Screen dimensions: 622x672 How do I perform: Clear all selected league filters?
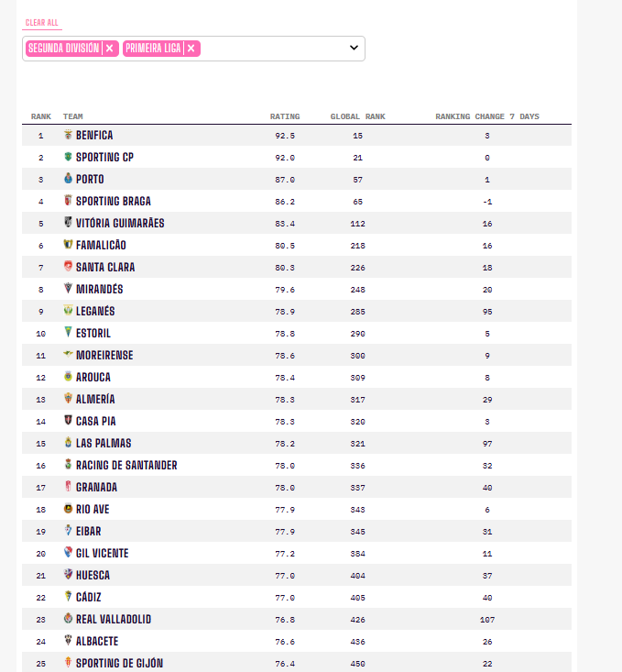[41, 23]
